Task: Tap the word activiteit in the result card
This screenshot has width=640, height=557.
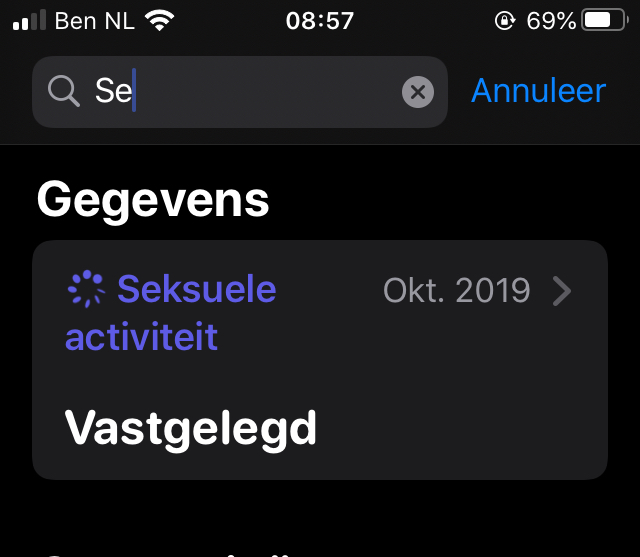Action: [141, 337]
